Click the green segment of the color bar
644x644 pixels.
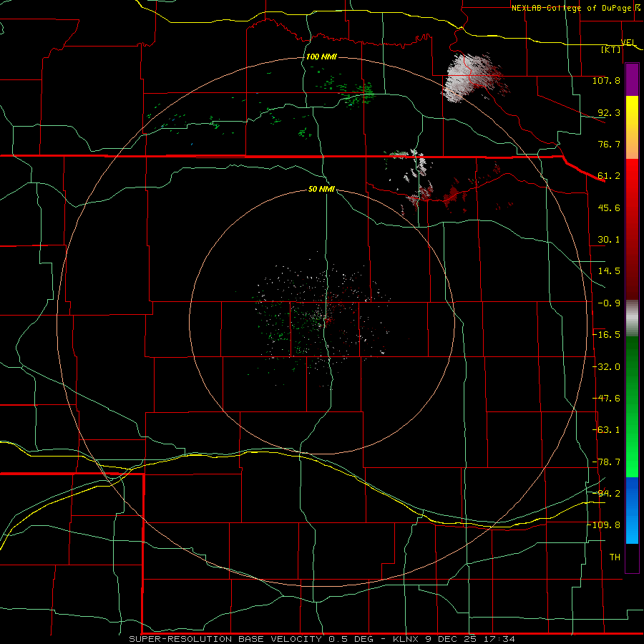click(x=632, y=406)
